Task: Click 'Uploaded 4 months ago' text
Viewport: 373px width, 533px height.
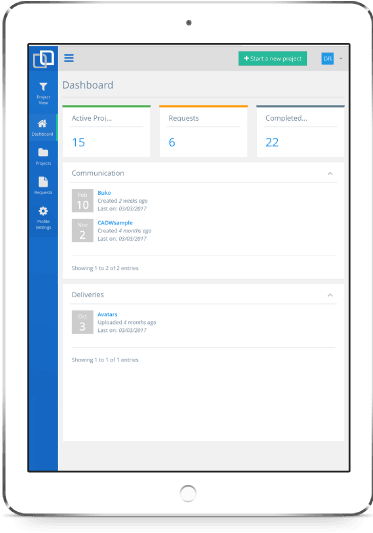Action: (127, 322)
